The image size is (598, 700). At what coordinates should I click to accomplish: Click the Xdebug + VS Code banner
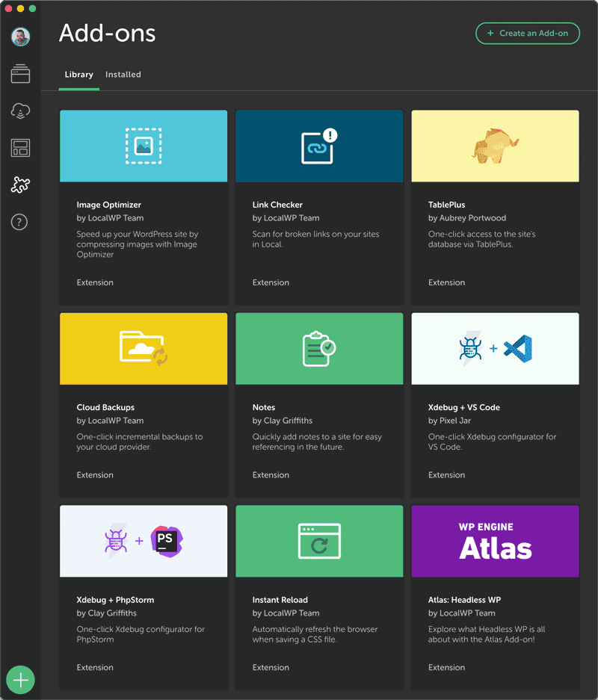496,349
